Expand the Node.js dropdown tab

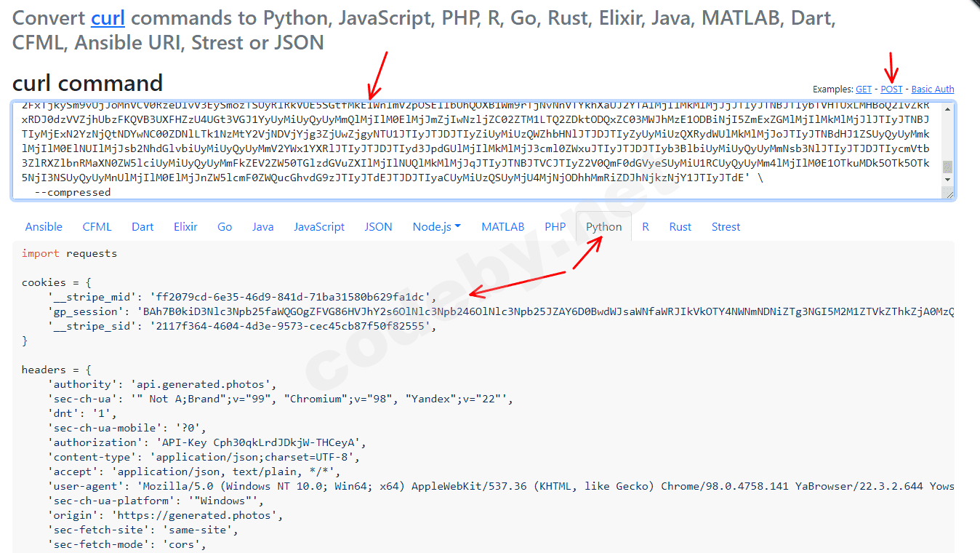point(436,227)
